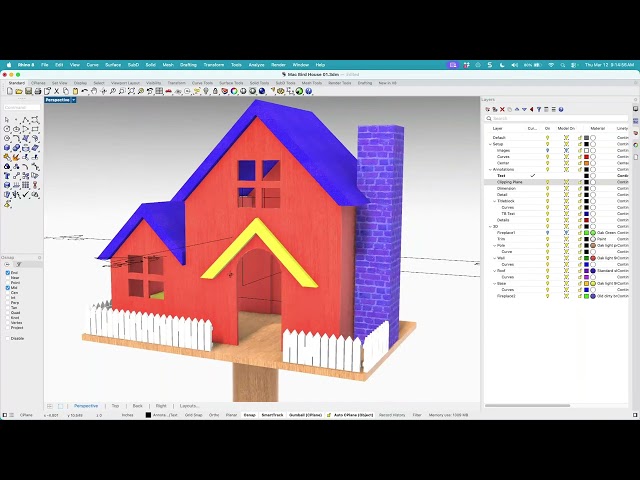The image size is (640, 480).
Task: Collapse the Annotations layer group
Action: click(x=490, y=169)
